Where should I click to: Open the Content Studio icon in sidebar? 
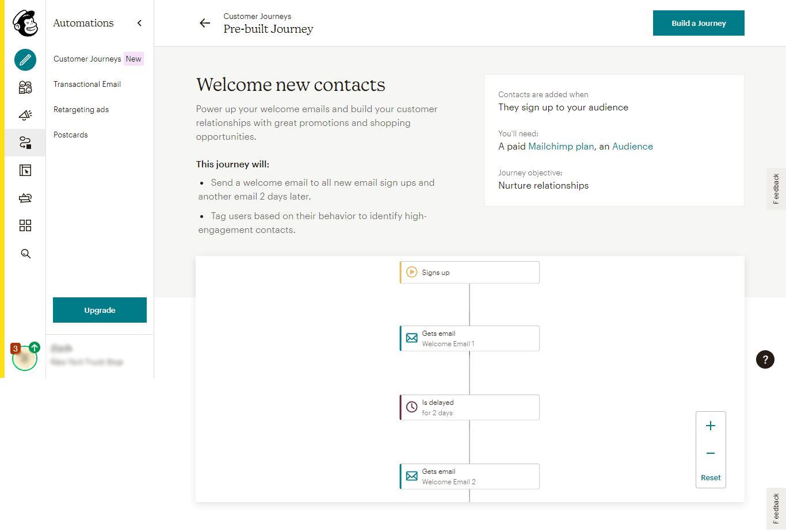click(25, 198)
